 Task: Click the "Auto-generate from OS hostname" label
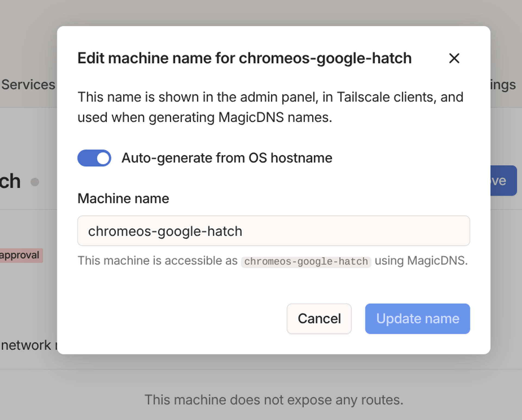tap(227, 158)
